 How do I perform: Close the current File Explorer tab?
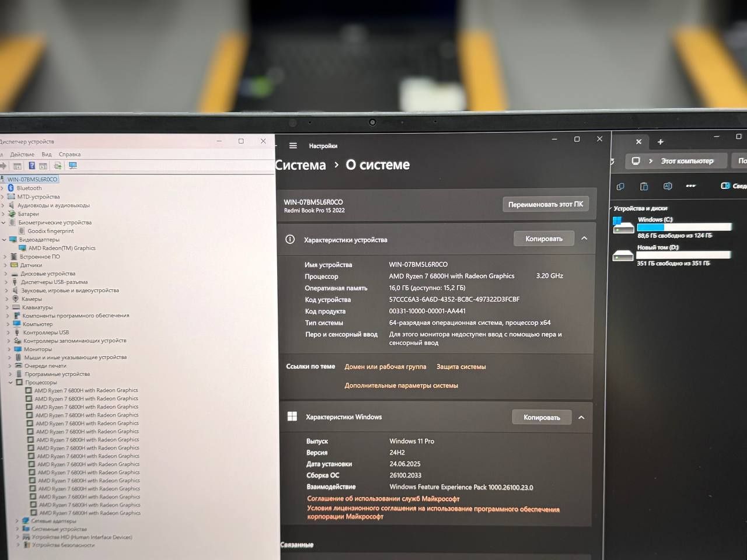point(638,142)
